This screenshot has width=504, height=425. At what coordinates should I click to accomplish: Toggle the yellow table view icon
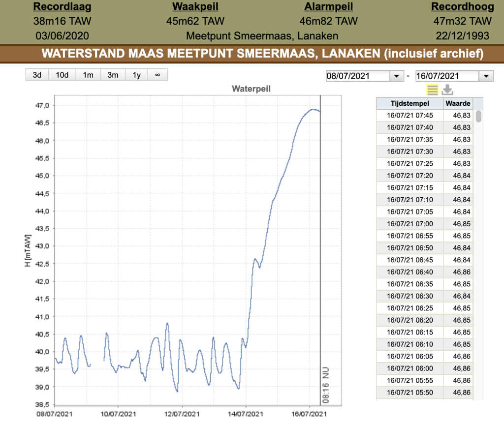pos(432,90)
